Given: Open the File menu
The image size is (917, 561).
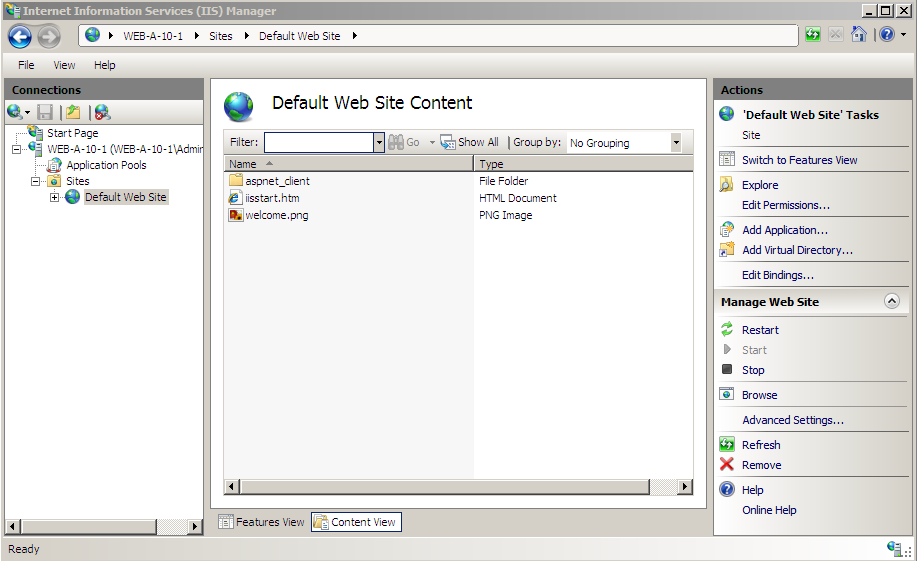Looking at the screenshot, I should coord(26,65).
